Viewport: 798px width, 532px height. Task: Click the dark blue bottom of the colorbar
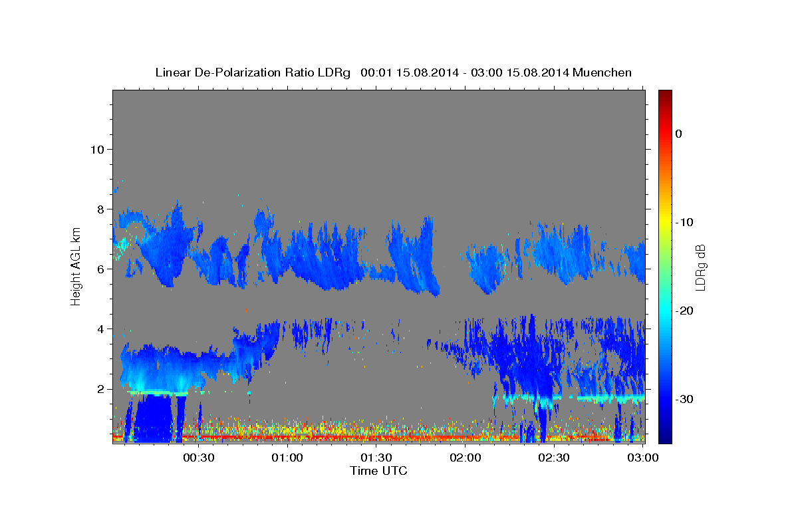tap(665, 436)
